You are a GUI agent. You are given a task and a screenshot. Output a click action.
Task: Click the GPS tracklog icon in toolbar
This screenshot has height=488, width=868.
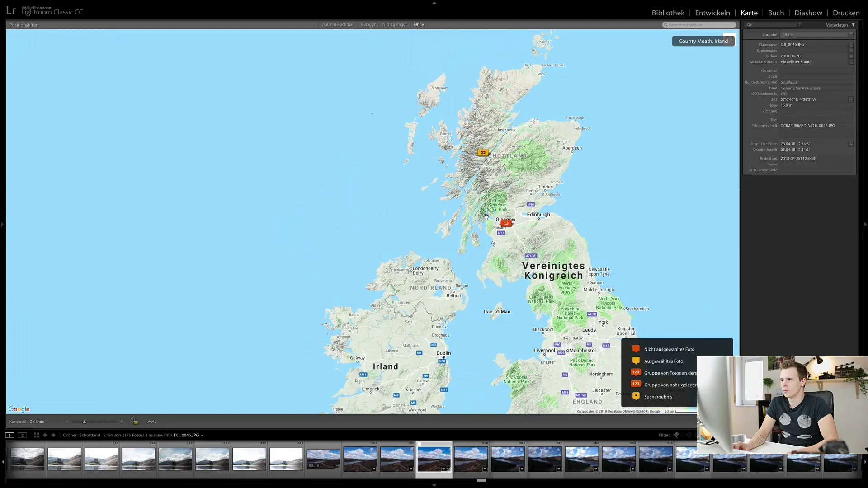tap(151, 422)
